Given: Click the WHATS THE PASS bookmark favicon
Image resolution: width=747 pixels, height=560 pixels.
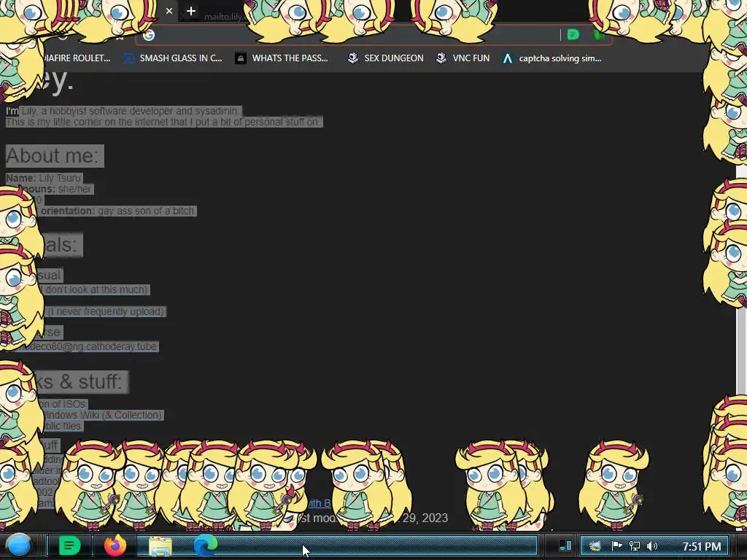Looking at the screenshot, I should [x=241, y=58].
